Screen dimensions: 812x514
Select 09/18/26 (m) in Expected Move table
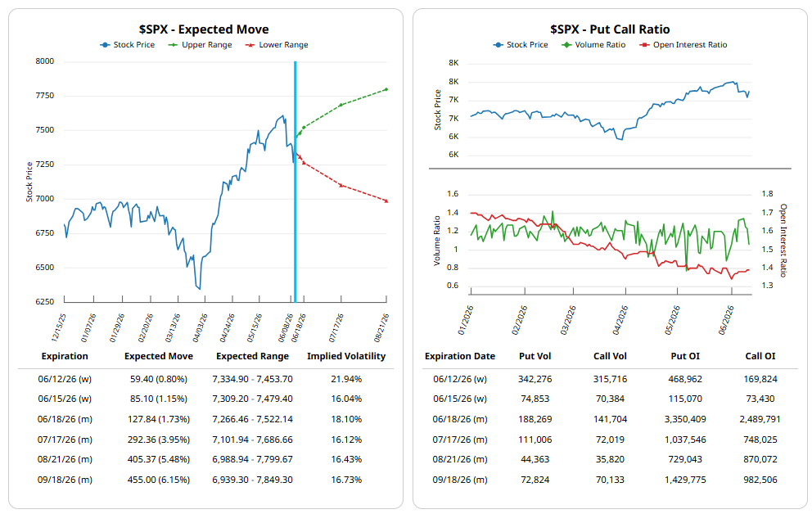65,480
